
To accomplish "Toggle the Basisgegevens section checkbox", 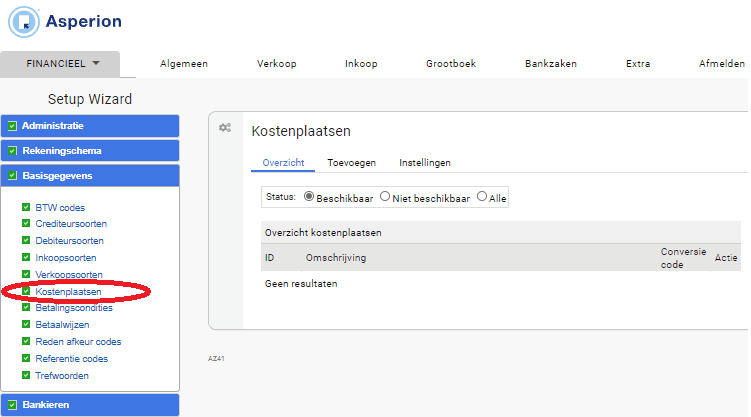I will point(12,176).
